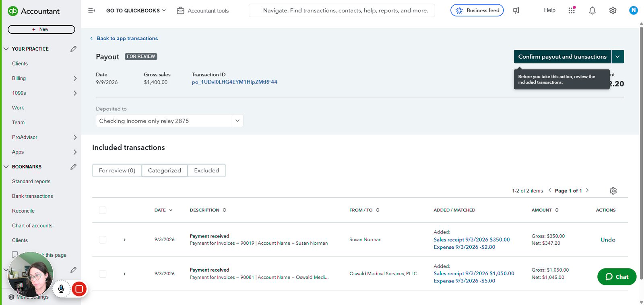Sort by From / To column arrows
The width and height of the screenshot is (644, 305).
tap(378, 210)
